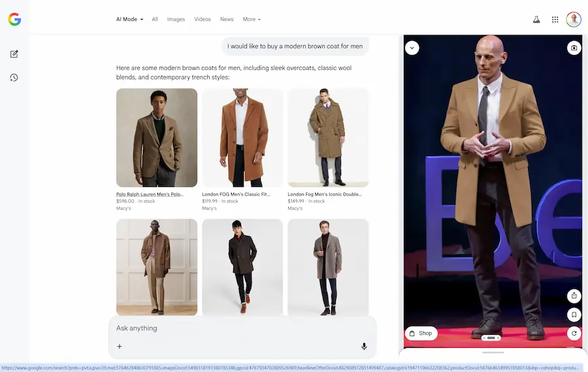This screenshot has width=588, height=372.
Task: Share the try-on image
Action: point(574,296)
